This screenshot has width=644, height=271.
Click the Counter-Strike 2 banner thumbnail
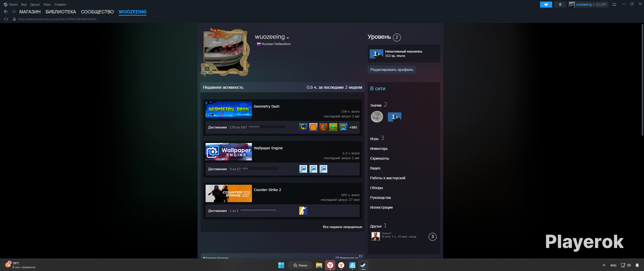(x=229, y=193)
